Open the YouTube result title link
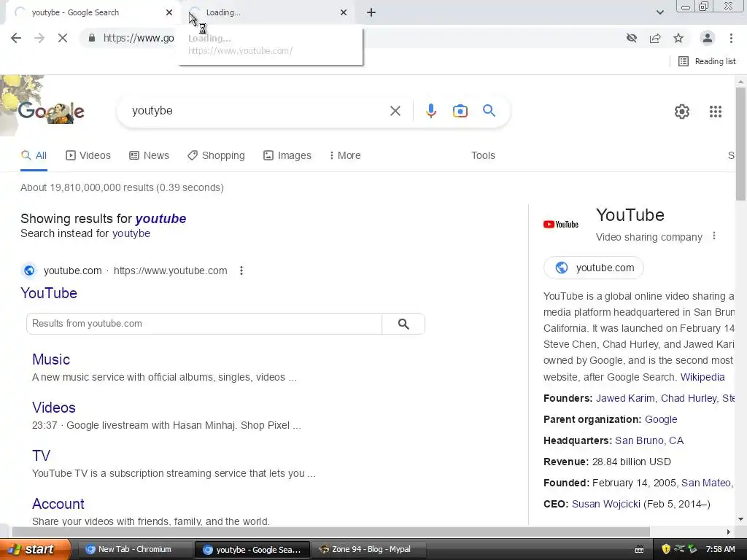The height and width of the screenshot is (560, 747). click(49, 293)
